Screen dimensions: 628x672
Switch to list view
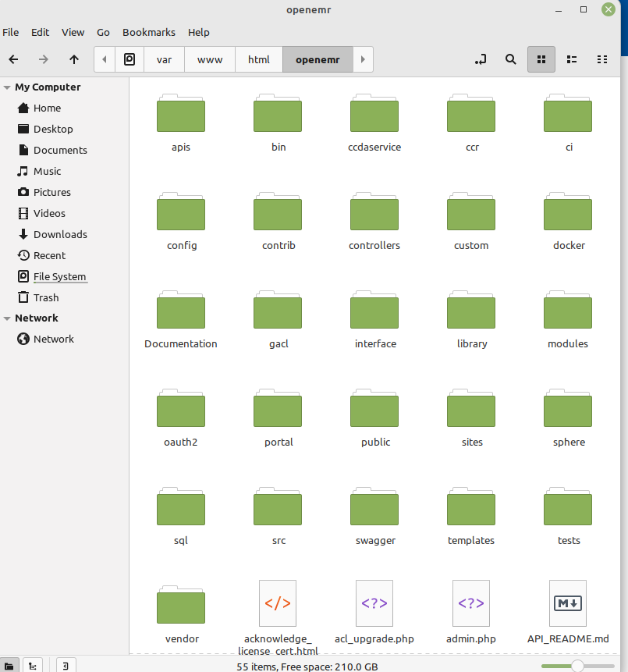572,59
